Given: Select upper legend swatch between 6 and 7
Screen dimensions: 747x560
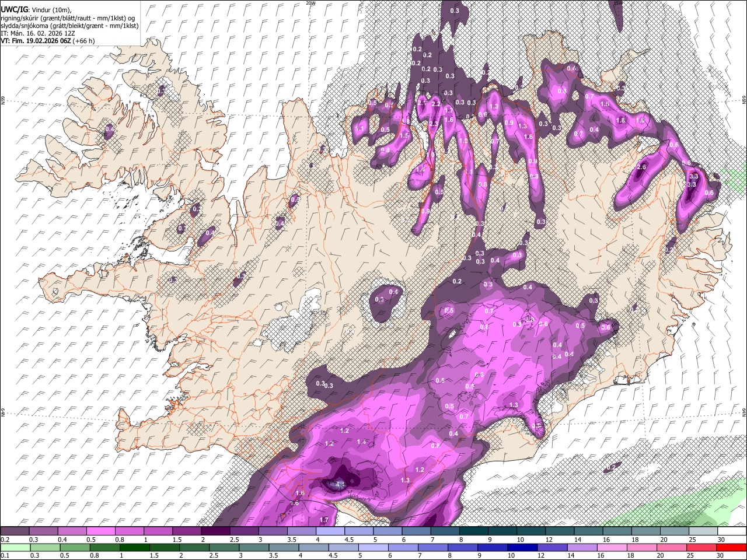Looking at the screenshot, I should (x=416, y=531).
